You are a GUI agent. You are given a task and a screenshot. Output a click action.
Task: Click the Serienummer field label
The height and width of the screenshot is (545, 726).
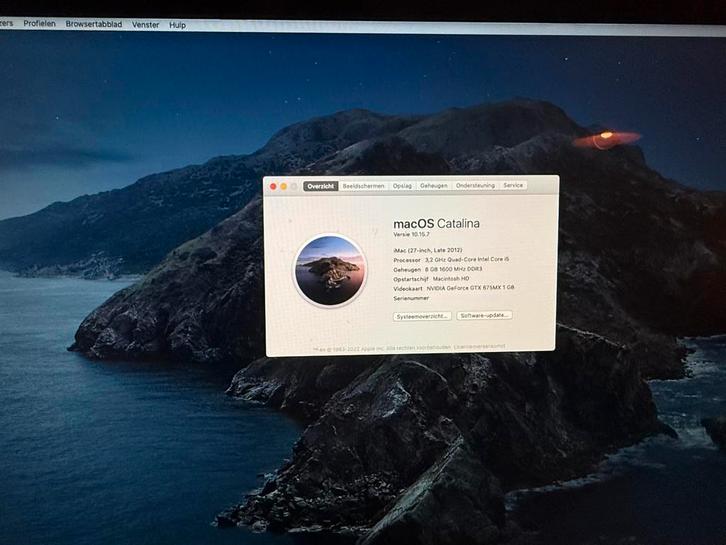(x=413, y=297)
